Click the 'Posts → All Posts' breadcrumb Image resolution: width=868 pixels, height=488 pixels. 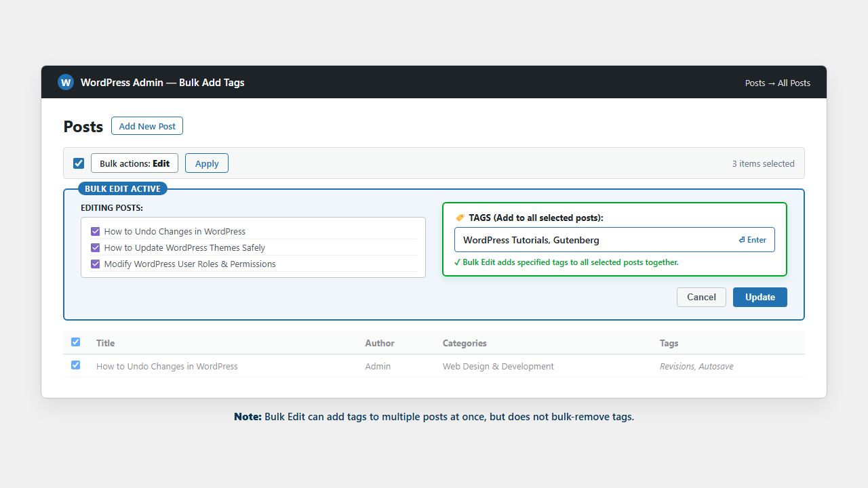(778, 83)
